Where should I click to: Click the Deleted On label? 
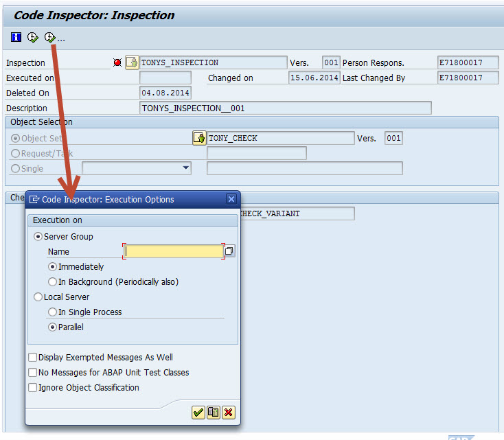(27, 93)
